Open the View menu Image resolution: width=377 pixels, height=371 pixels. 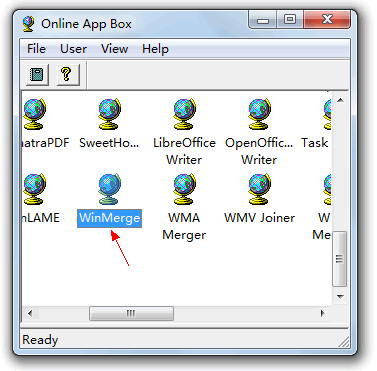(114, 49)
